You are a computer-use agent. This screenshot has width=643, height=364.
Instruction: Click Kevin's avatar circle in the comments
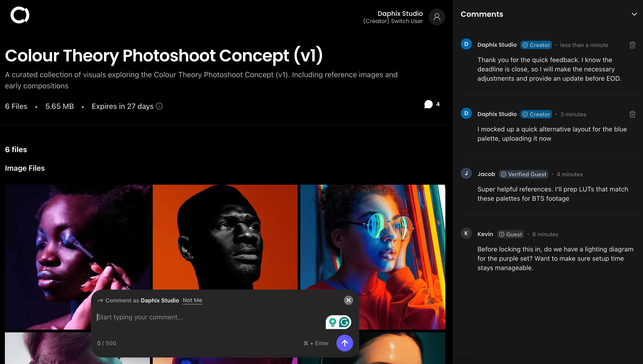click(466, 233)
